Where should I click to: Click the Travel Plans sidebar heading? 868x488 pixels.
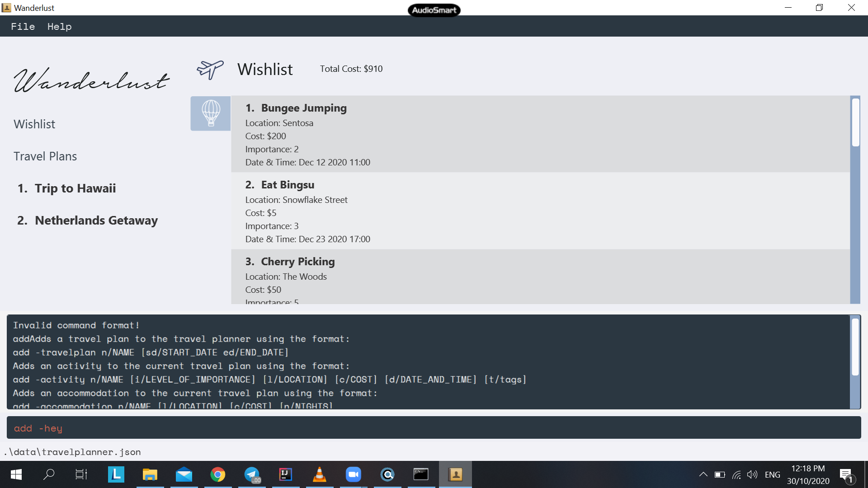click(x=45, y=156)
